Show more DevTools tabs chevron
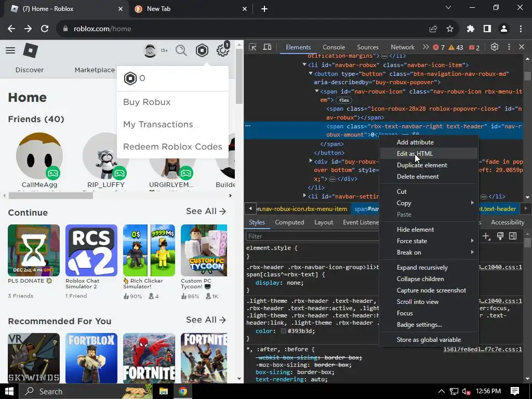This screenshot has width=532, height=399. 425,47
